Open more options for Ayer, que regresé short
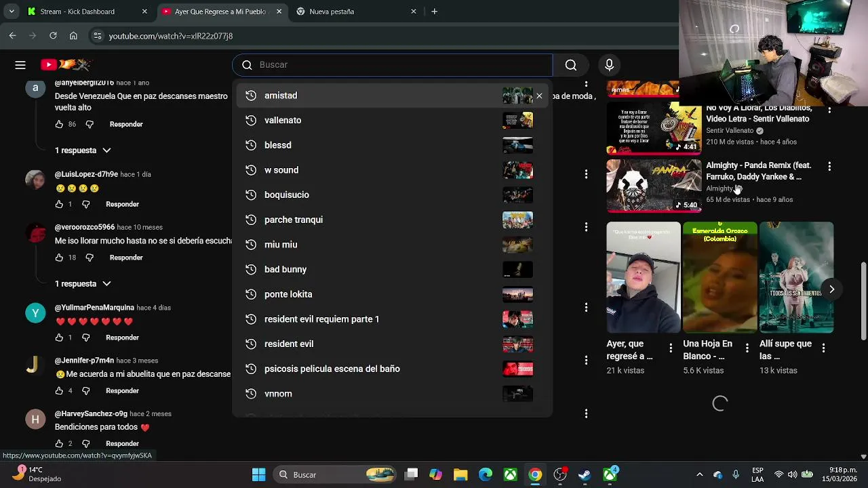The height and width of the screenshot is (488, 868). point(671,348)
